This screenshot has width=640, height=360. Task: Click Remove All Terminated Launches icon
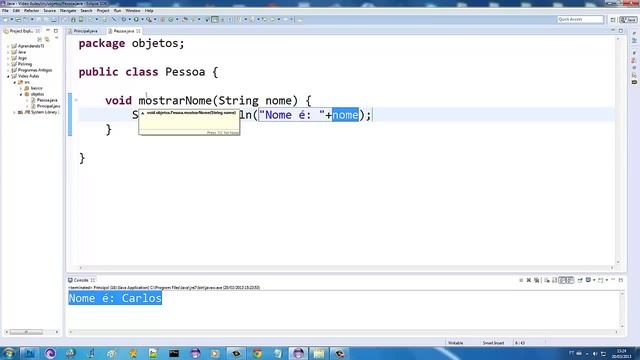click(537, 280)
